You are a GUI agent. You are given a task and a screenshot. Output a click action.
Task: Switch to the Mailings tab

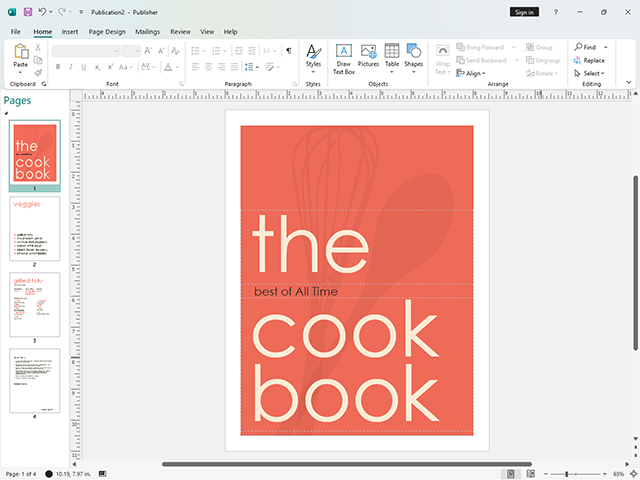pyautogui.click(x=147, y=32)
